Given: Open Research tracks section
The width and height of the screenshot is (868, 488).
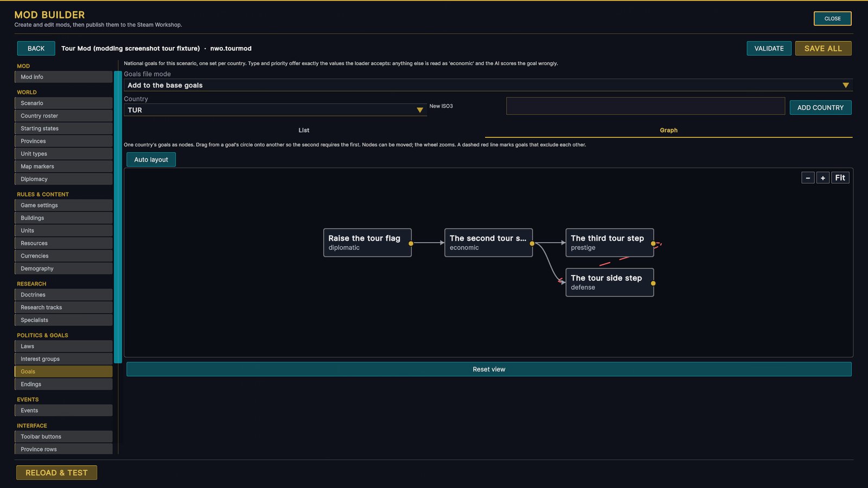Looking at the screenshot, I should click(x=63, y=307).
